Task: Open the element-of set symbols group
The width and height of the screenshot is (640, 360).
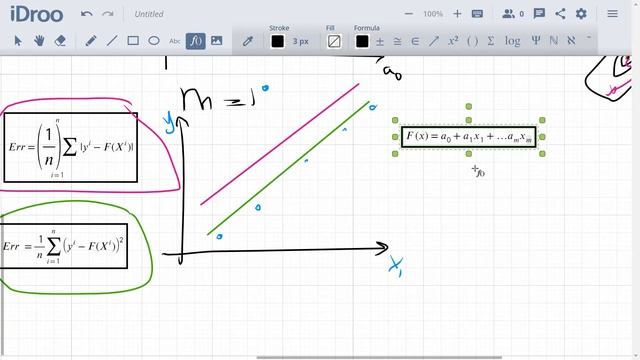Action: click(x=415, y=41)
